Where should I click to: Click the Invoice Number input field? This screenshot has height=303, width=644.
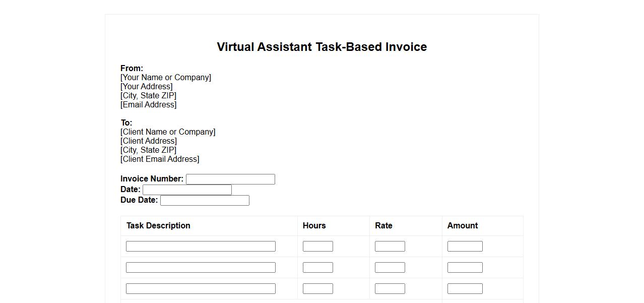pyautogui.click(x=230, y=179)
